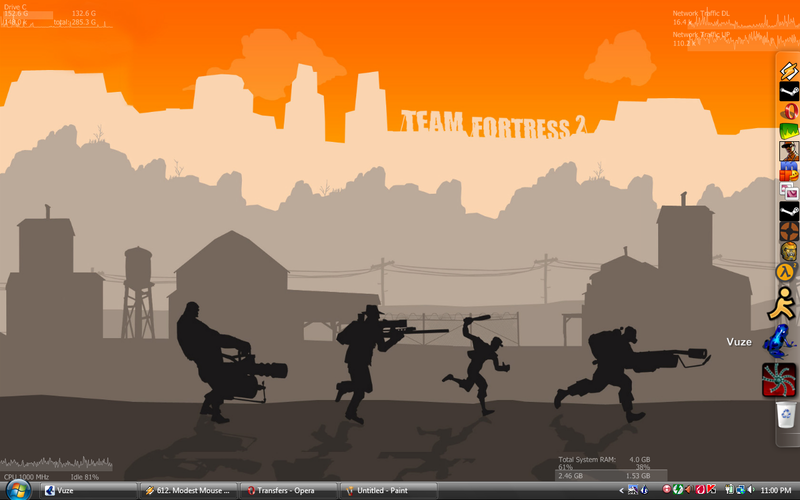
Task: Launch Vuze blue frog dock icon
Action: (779, 342)
